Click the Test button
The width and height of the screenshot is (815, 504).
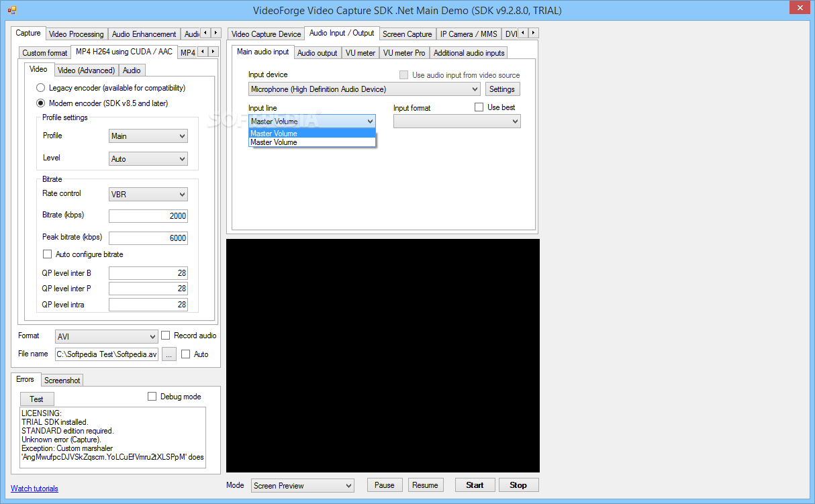point(36,399)
